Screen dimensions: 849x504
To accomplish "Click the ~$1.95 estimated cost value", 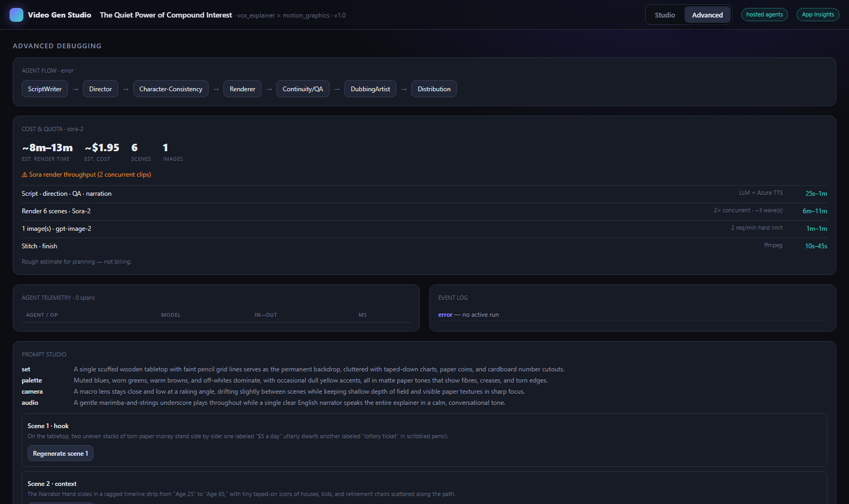I will 102,147.
